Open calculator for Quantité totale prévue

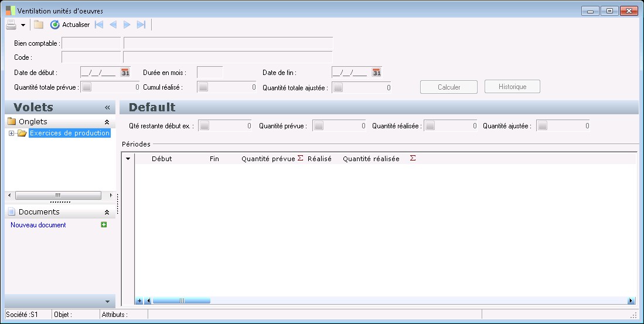pos(87,87)
